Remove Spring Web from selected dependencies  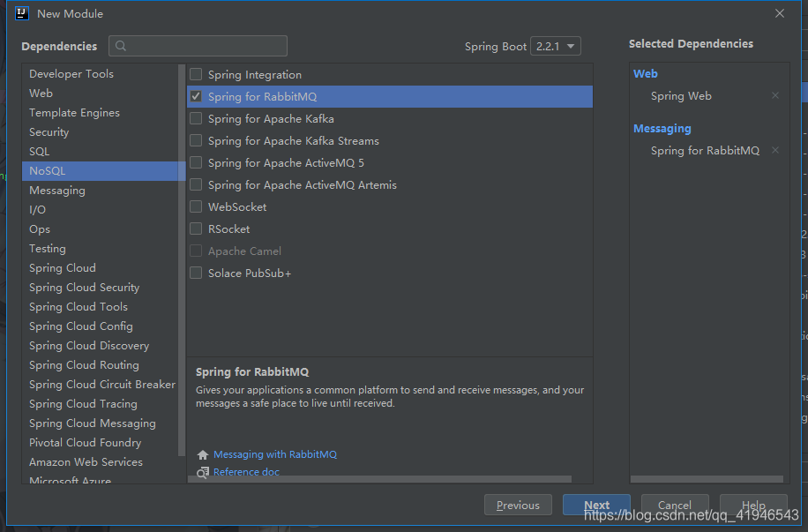pyautogui.click(x=775, y=95)
